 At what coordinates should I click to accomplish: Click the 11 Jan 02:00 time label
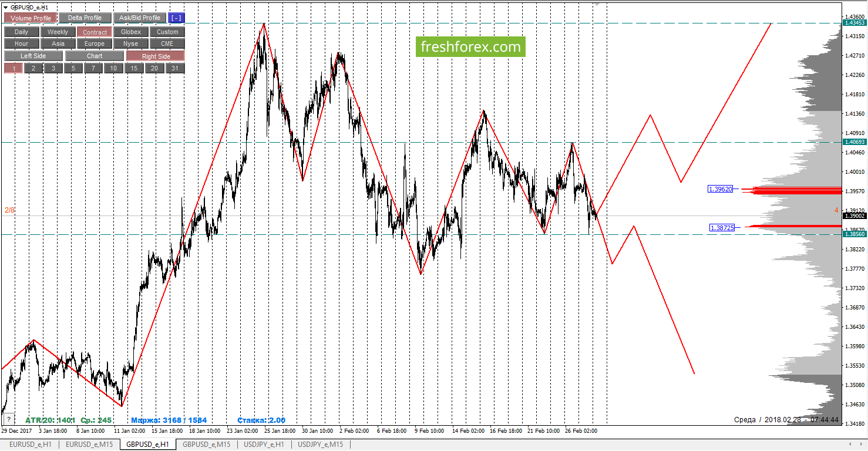click(x=130, y=431)
